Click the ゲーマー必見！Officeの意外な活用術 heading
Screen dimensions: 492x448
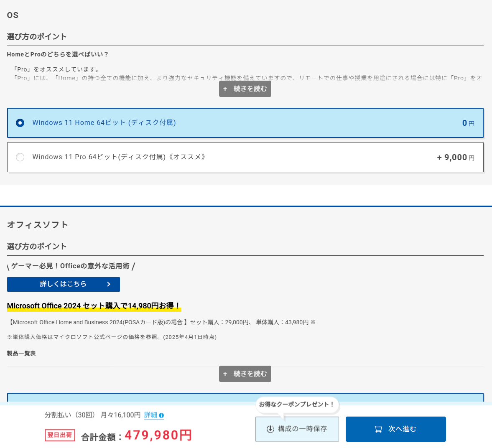tap(70, 266)
